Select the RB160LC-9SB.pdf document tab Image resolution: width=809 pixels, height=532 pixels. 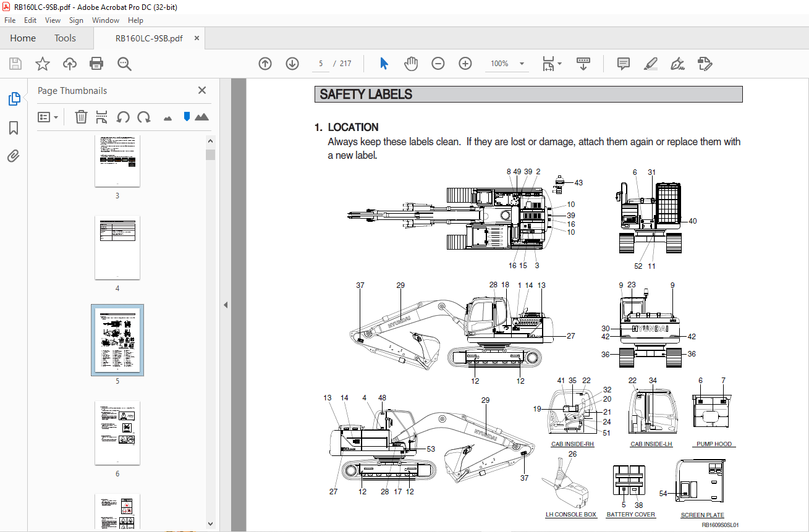tap(149, 38)
